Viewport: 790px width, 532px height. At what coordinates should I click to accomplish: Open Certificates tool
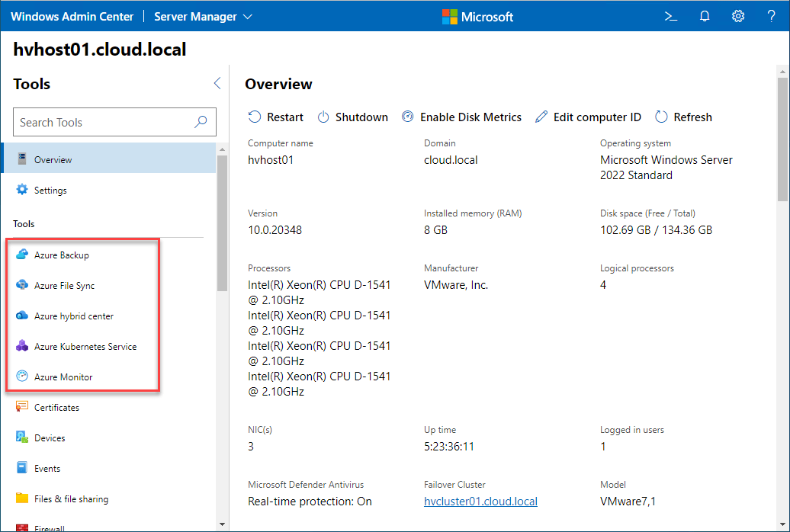pyautogui.click(x=108, y=407)
